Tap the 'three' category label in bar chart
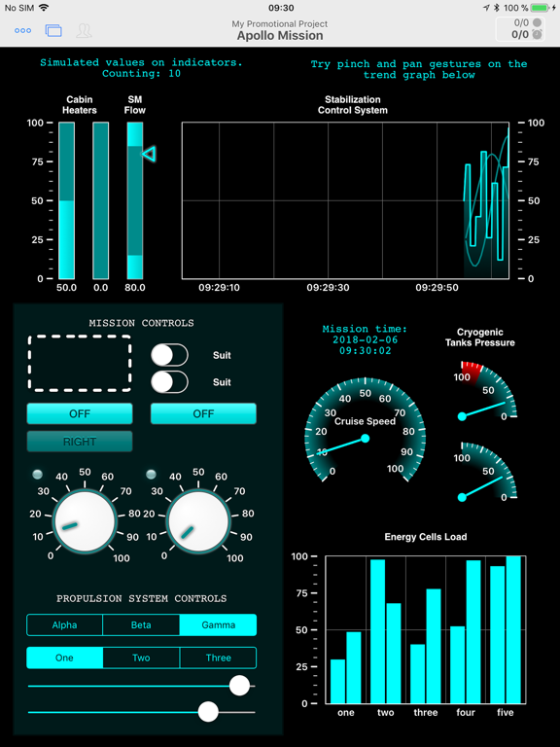 (x=425, y=712)
